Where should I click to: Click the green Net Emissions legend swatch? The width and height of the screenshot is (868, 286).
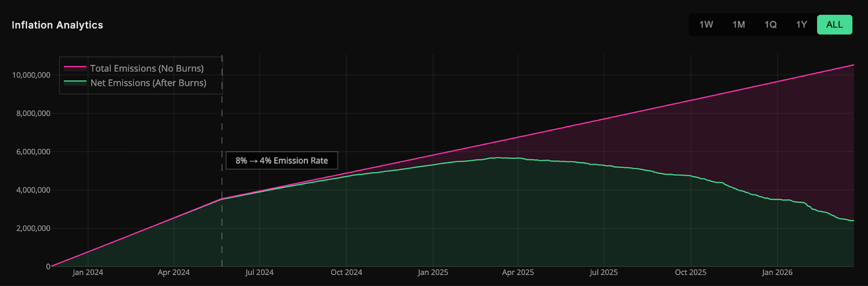tap(75, 83)
